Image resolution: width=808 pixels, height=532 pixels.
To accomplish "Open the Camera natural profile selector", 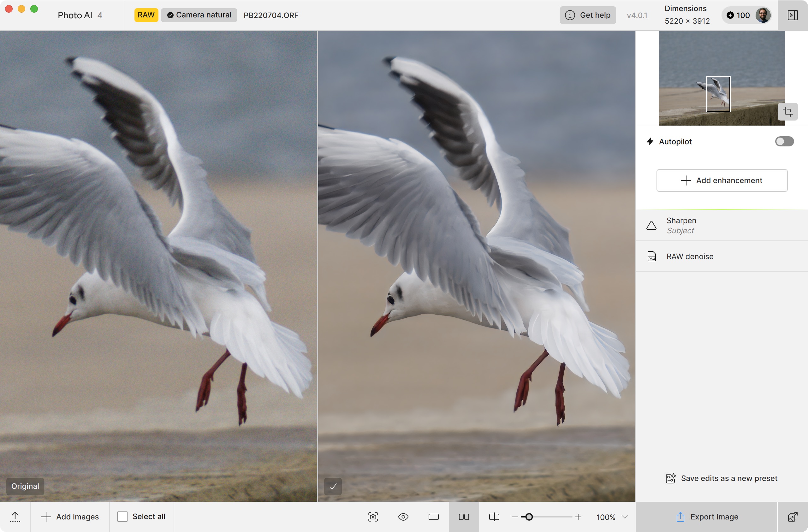I will (199, 15).
